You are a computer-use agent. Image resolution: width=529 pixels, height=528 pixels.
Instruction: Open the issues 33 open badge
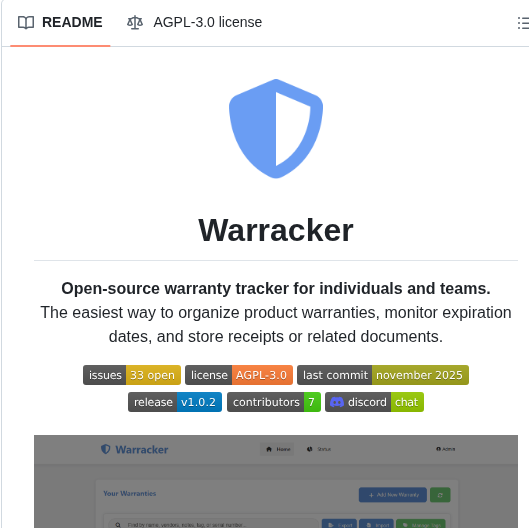click(132, 375)
